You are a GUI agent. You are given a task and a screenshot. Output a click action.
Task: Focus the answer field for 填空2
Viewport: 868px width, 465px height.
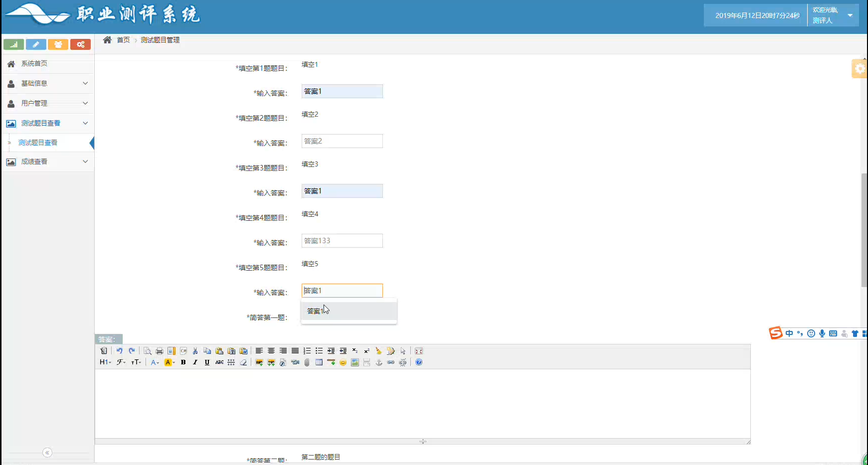coord(342,141)
